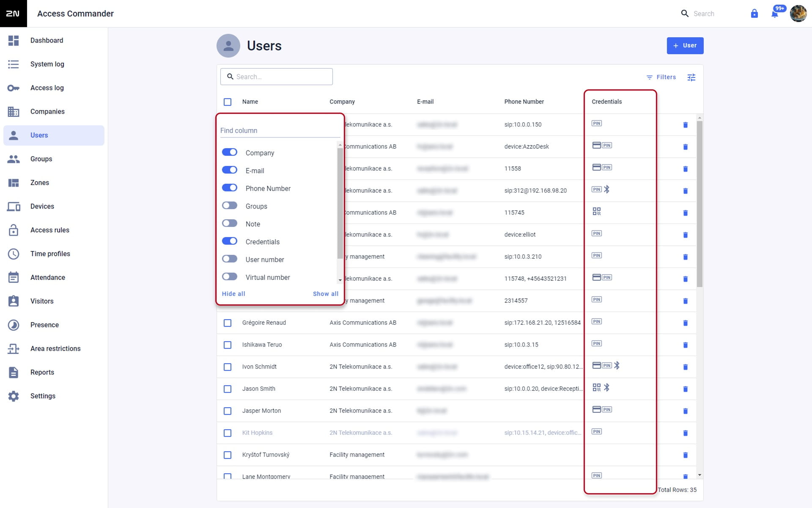812x508 pixels.
Task: Click the 2N logo in top-left corner
Action: (x=13, y=14)
